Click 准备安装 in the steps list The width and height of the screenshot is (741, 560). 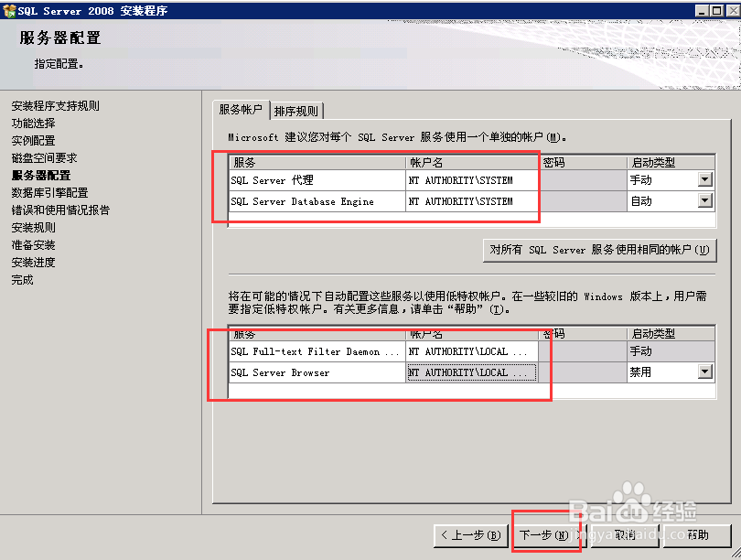coord(33,245)
